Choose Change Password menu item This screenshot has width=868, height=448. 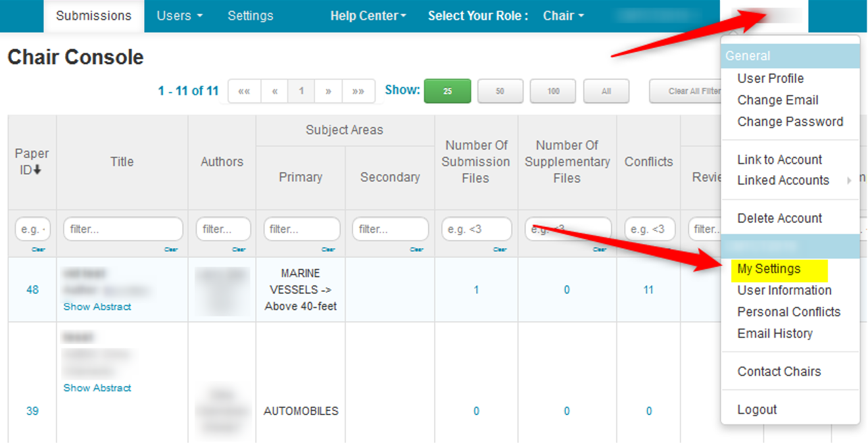pos(790,122)
